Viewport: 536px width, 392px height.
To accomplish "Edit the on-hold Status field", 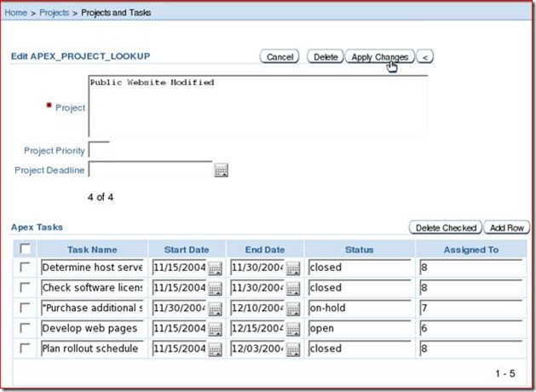I will (x=360, y=308).
